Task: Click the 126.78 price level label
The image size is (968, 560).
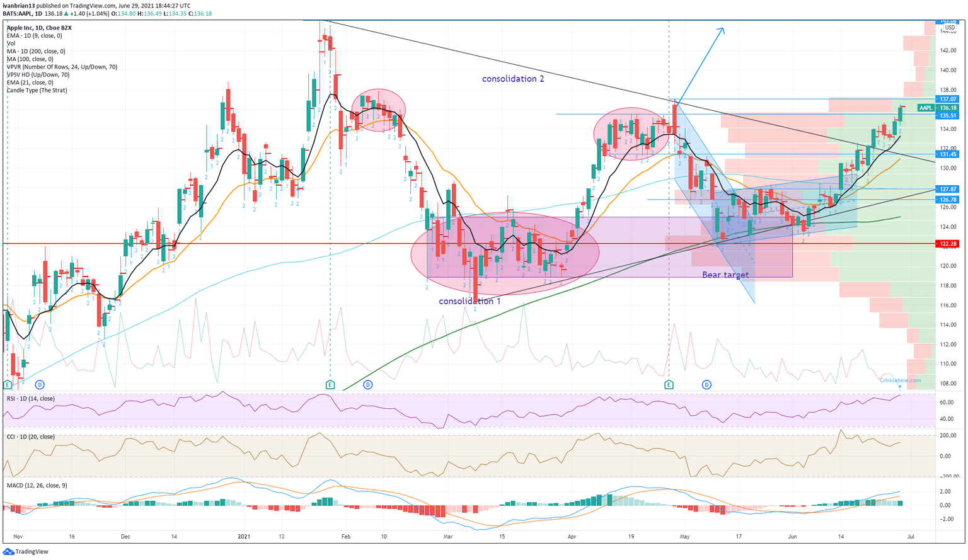Action: click(948, 200)
